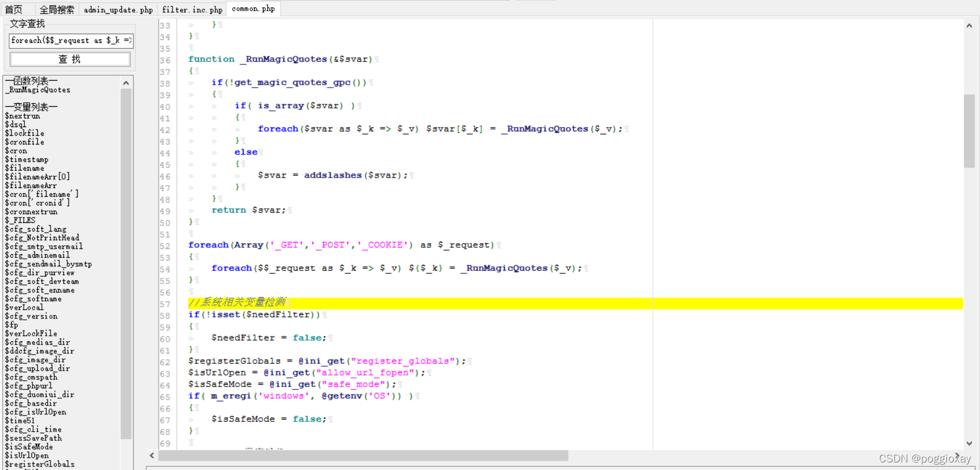Select $registerGlobals variable entry

39,464
